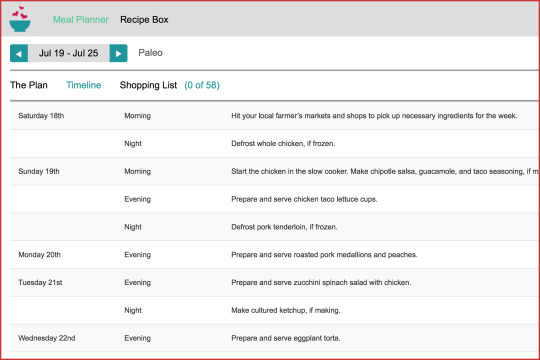Click Night beside Make cultured ketchup
Image resolution: width=540 pixels, height=360 pixels.
pos(133,310)
